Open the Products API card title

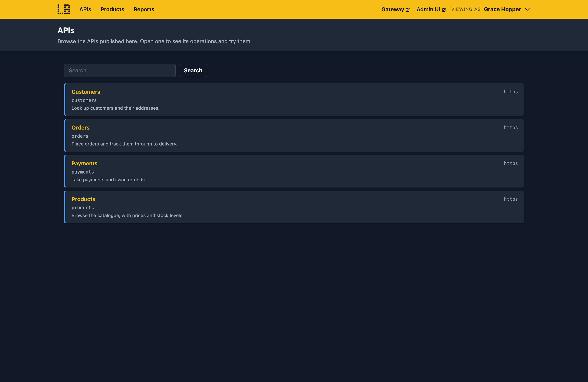click(x=83, y=199)
